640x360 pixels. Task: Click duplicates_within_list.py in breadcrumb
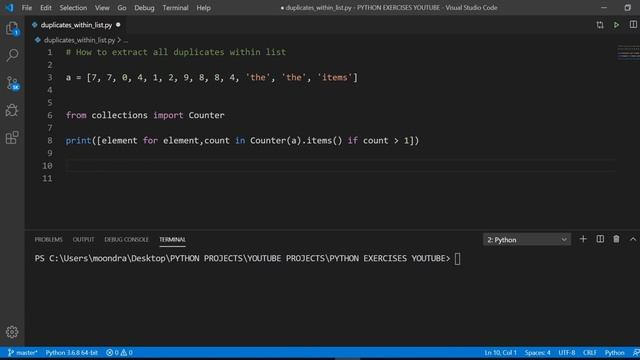click(79, 40)
